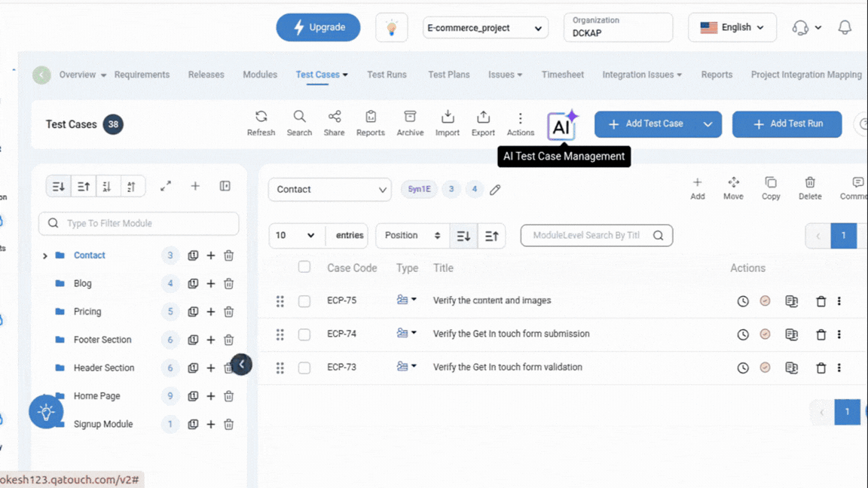Click the Upgrade button
Screen dimensions: 868x488
pyautogui.click(x=318, y=28)
